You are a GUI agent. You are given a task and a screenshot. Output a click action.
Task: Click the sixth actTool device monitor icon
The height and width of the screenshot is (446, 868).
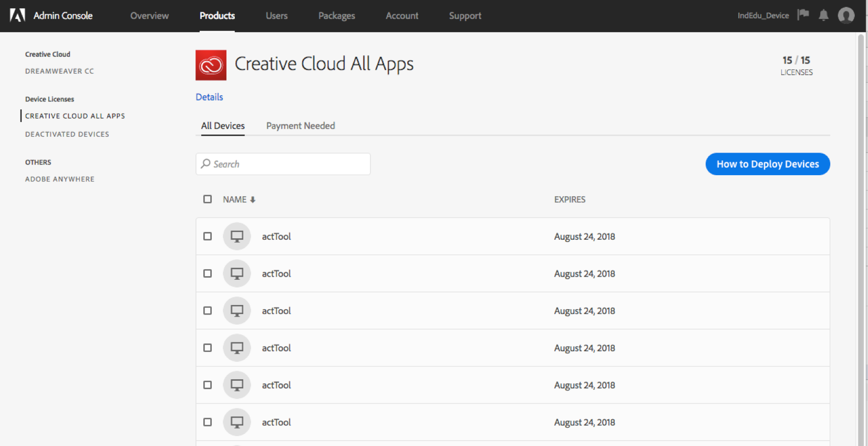(237, 422)
